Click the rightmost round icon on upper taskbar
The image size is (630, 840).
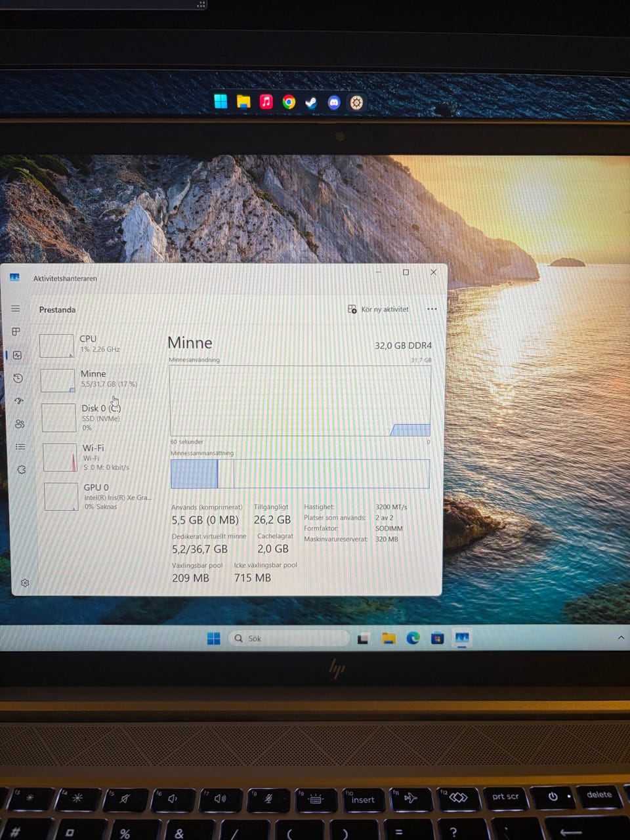pyautogui.click(x=356, y=102)
